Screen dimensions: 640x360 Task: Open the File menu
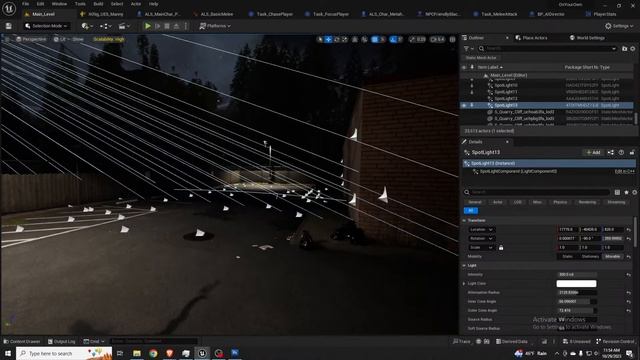click(x=25, y=4)
